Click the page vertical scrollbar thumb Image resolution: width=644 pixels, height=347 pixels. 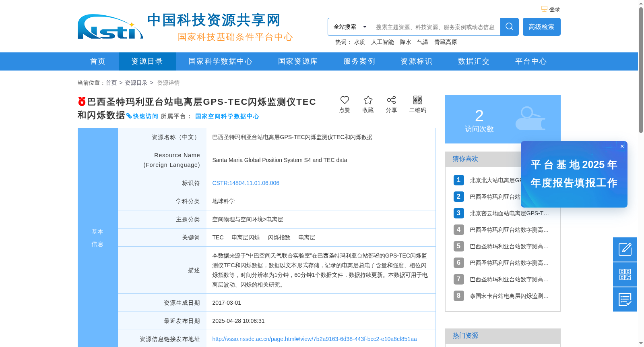(x=641, y=70)
